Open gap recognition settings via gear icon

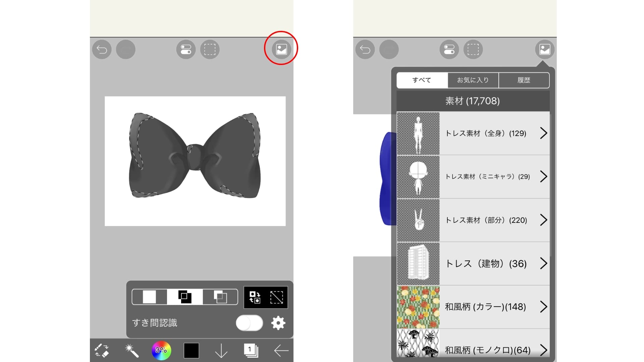(x=278, y=323)
